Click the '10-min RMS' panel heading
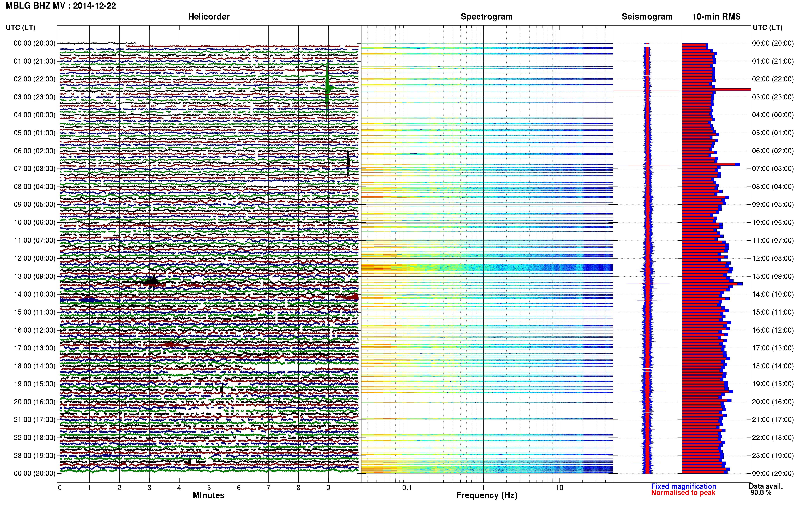This screenshot has height=508, width=812. 716,16
